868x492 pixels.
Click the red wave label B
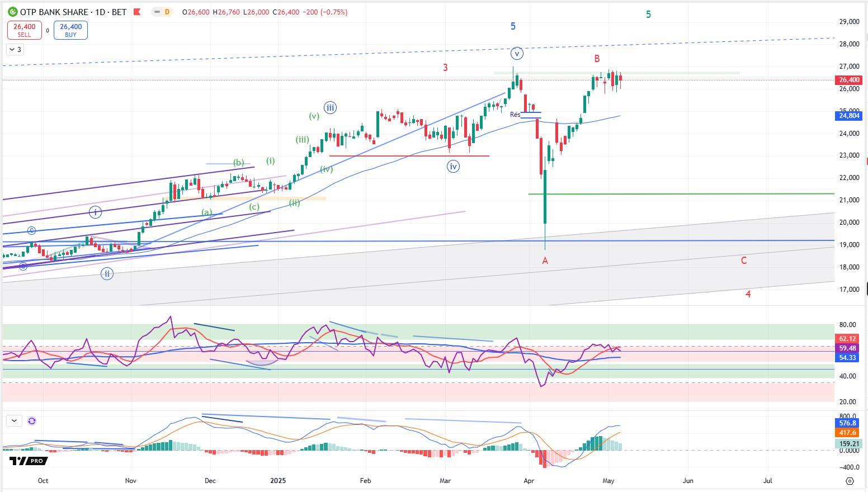[x=597, y=59]
